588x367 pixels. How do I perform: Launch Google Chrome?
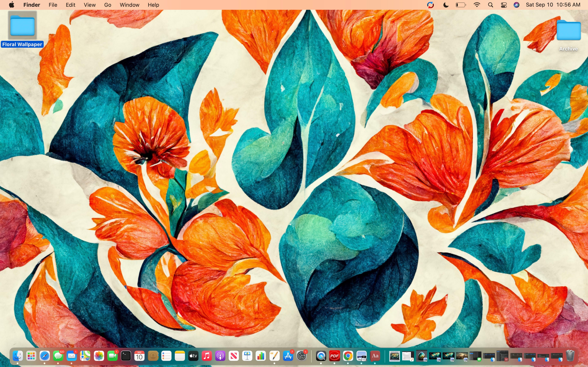coord(348,356)
